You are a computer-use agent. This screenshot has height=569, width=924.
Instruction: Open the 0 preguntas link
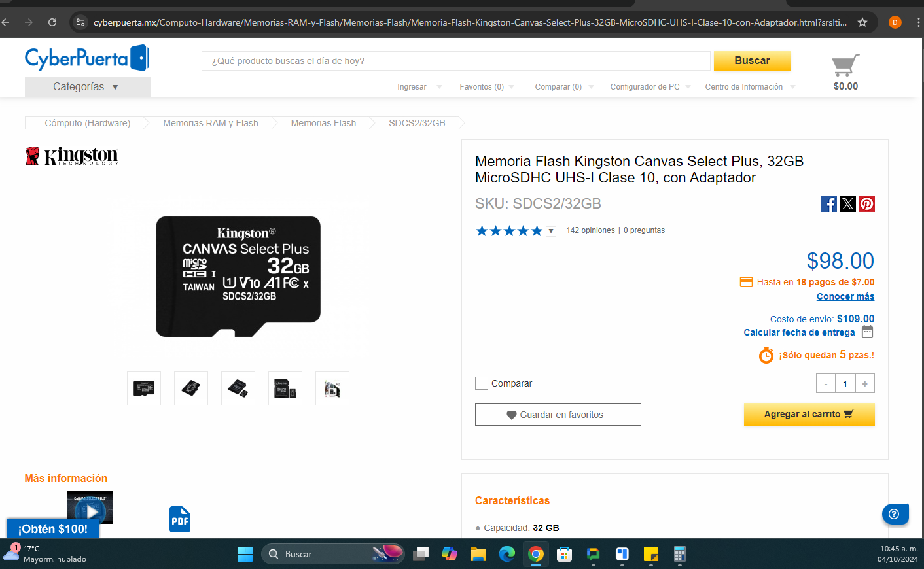(644, 230)
